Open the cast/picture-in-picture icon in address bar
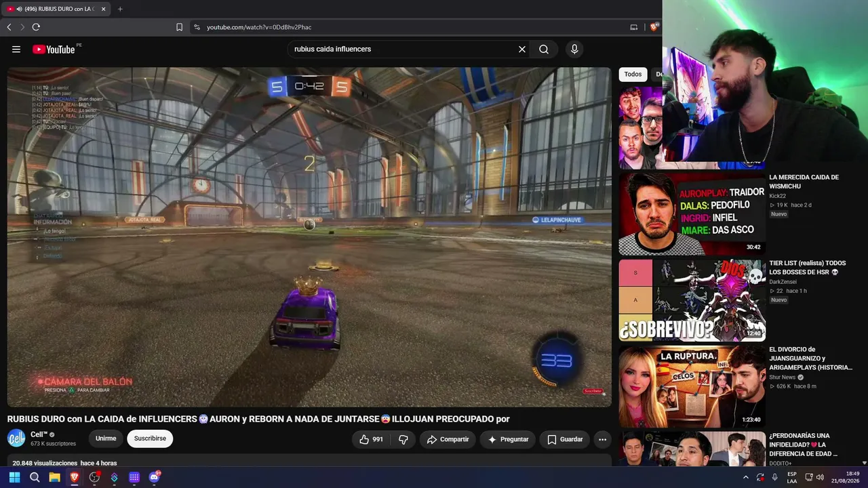 (x=634, y=27)
